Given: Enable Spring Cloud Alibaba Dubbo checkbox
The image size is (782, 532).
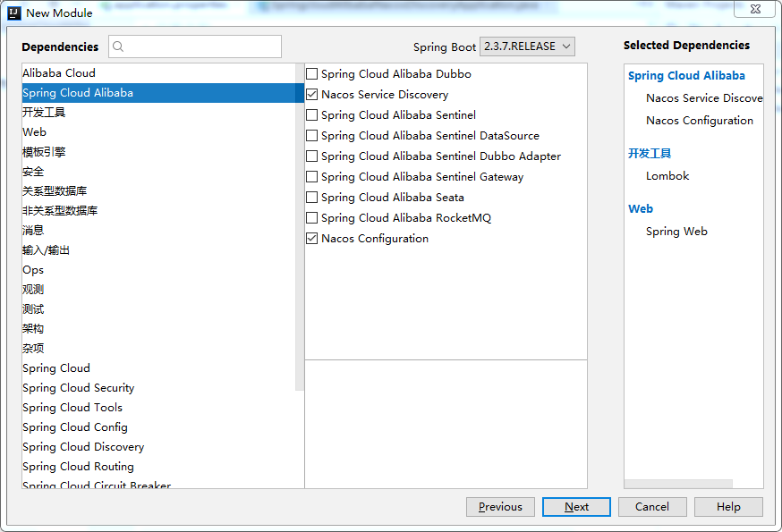Looking at the screenshot, I should coord(311,74).
